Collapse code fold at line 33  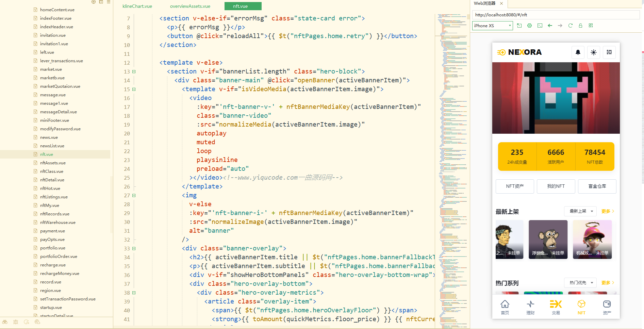(134, 249)
